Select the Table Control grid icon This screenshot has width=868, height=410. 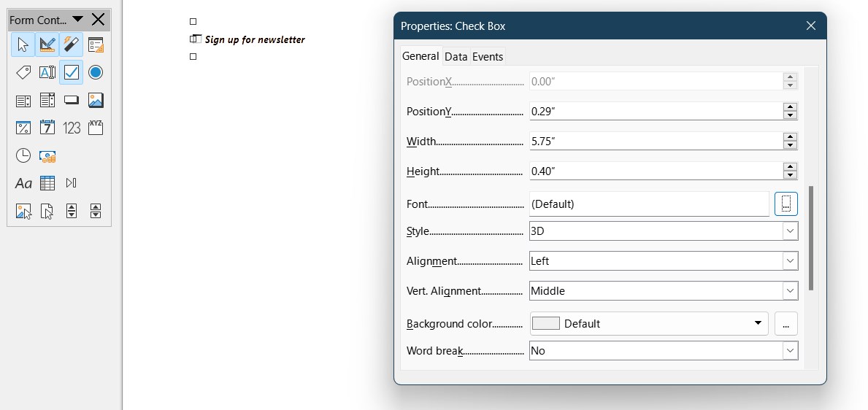coord(47,183)
